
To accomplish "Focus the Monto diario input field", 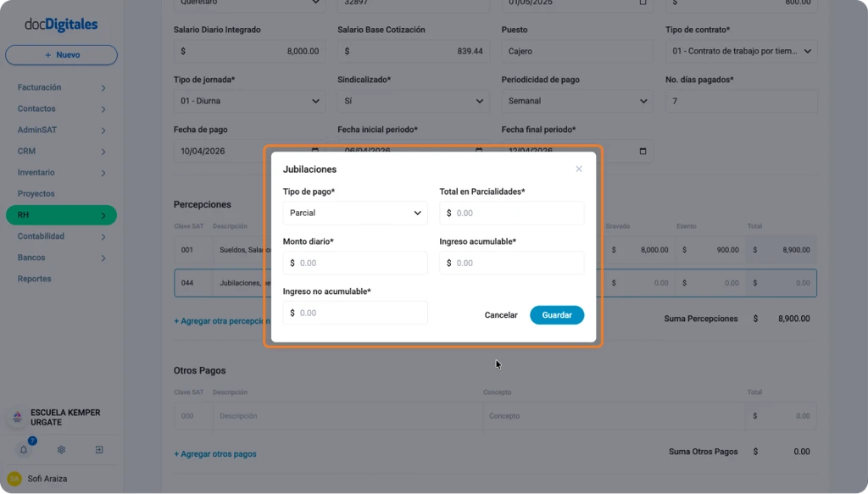I will 355,263.
